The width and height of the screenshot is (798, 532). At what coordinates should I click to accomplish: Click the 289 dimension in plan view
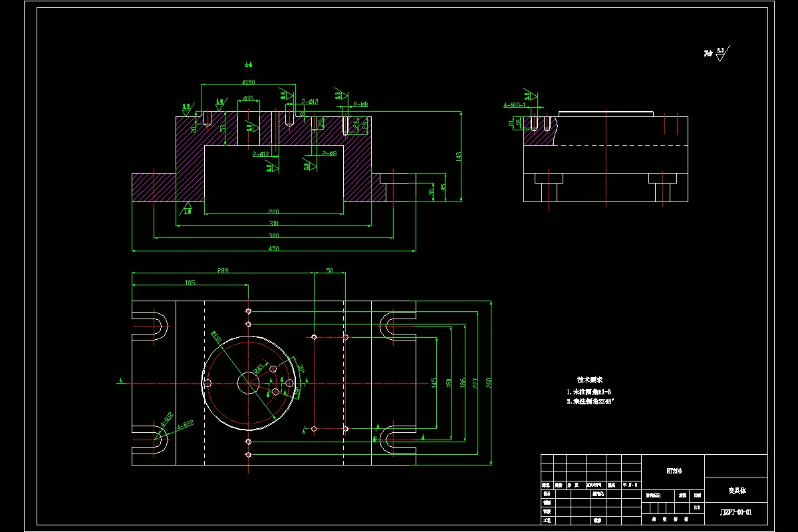click(x=223, y=271)
